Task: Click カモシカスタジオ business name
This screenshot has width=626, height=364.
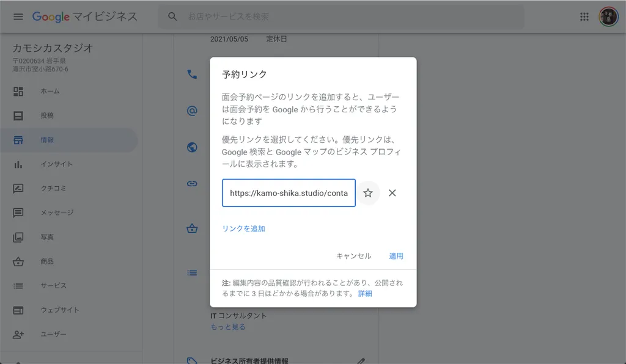Action: click(x=53, y=48)
